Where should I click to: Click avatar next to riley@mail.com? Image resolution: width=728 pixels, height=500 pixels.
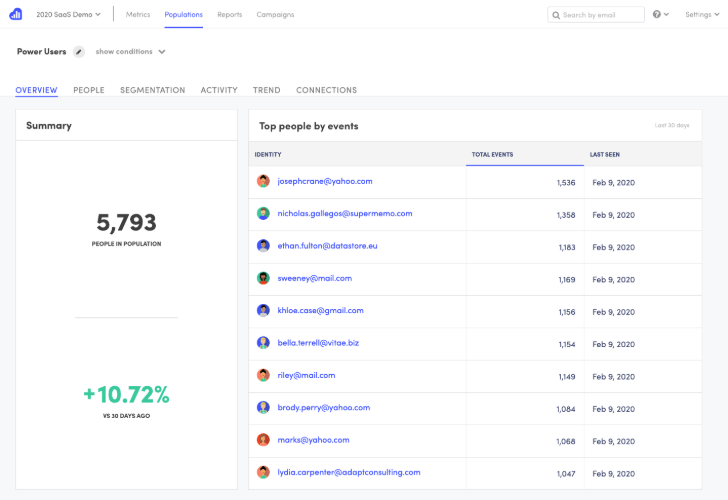click(263, 375)
